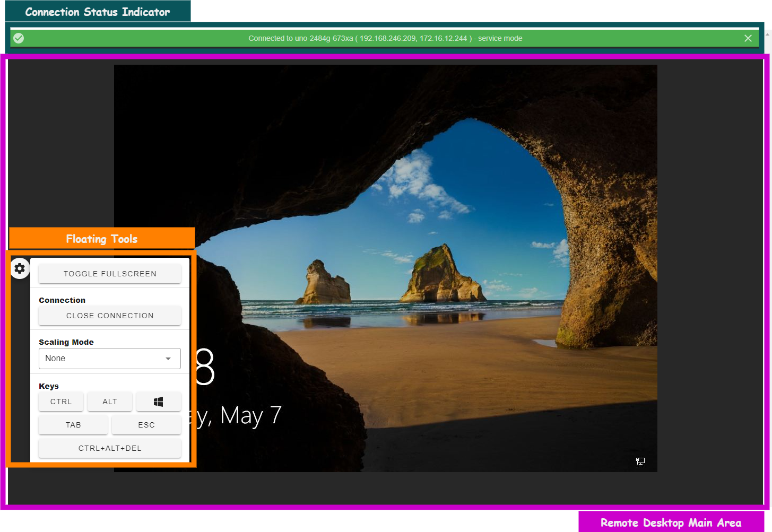Click the Close Connection button
The height and width of the screenshot is (532, 772).
coord(110,316)
